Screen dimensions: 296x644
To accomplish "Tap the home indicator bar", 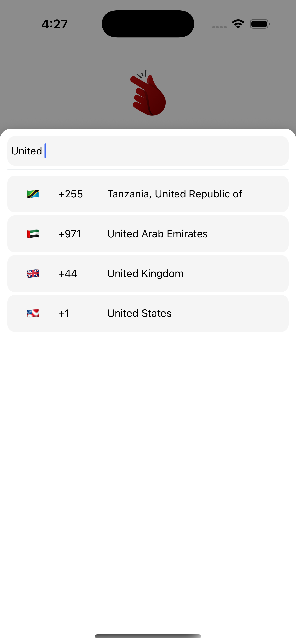I will (x=148, y=636).
